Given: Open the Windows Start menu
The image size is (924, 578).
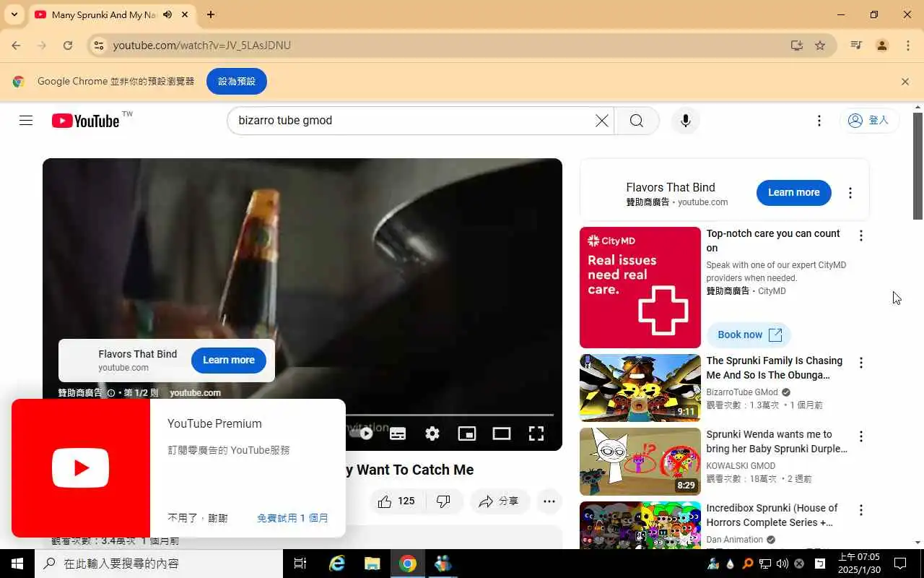Looking at the screenshot, I should click(x=17, y=564).
